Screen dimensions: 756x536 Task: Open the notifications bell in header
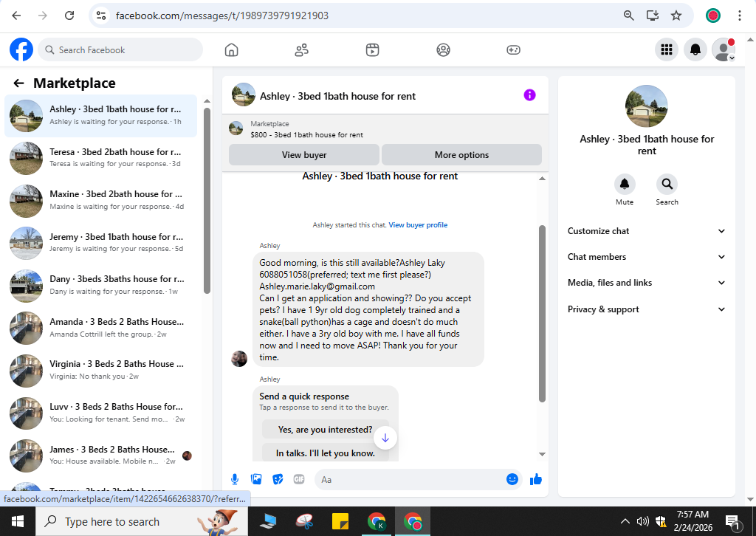[695, 49]
